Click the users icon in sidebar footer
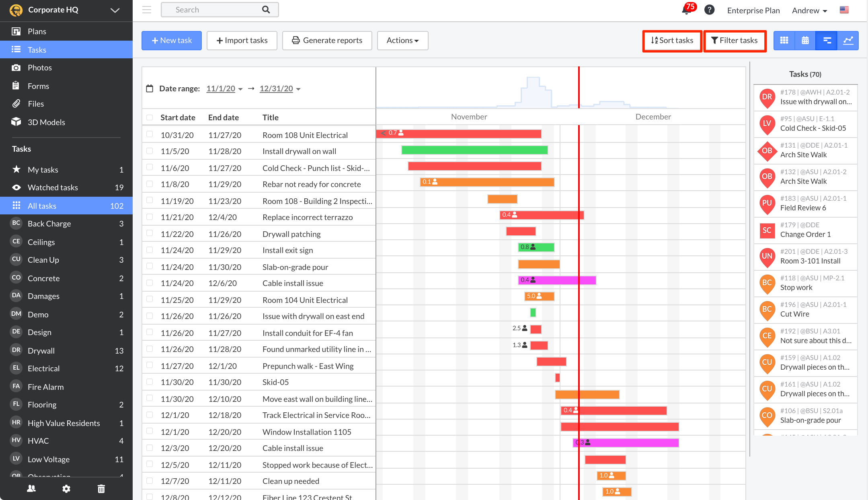 [31, 489]
